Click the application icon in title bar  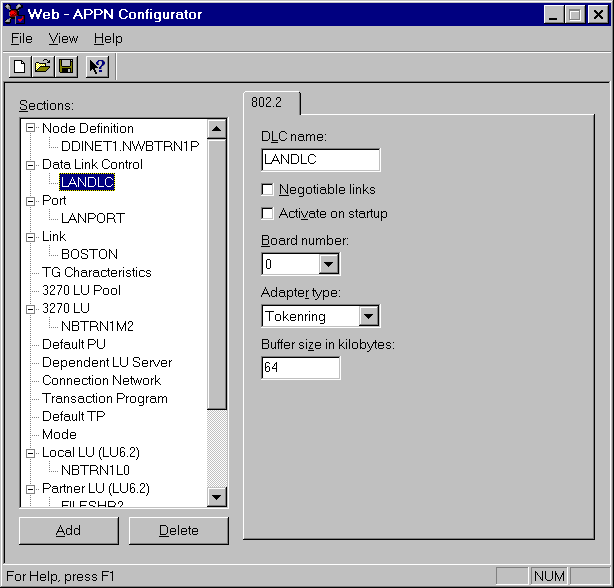tap(14, 14)
